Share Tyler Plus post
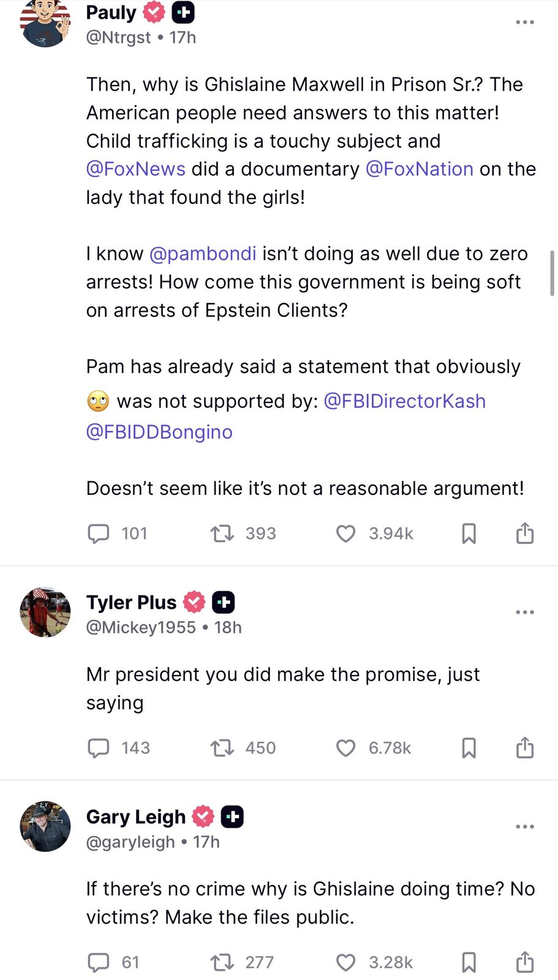Image resolution: width=558 pixels, height=980 pixels. click(x=525, y=747)
